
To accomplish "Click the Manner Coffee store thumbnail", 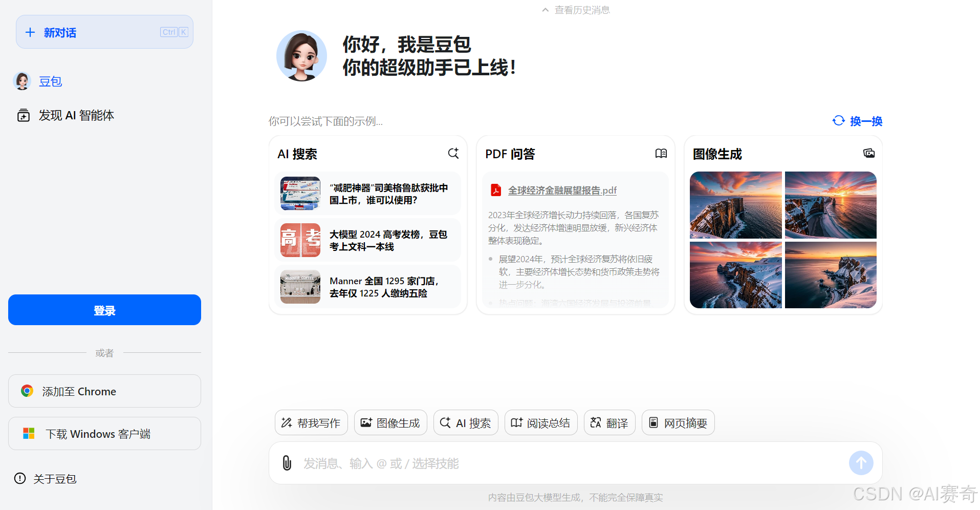I will [300, 287].
